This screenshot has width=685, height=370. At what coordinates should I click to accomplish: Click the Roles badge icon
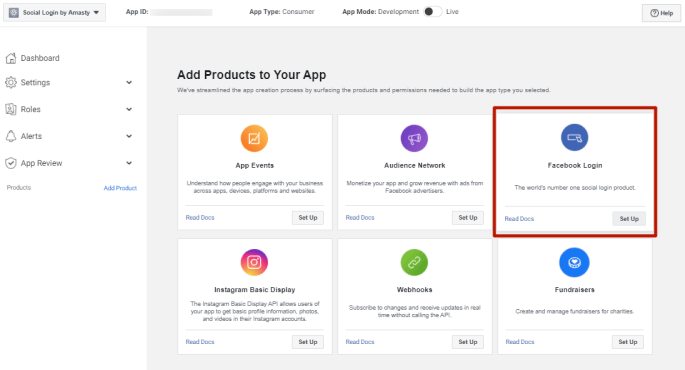pos(11,109)
